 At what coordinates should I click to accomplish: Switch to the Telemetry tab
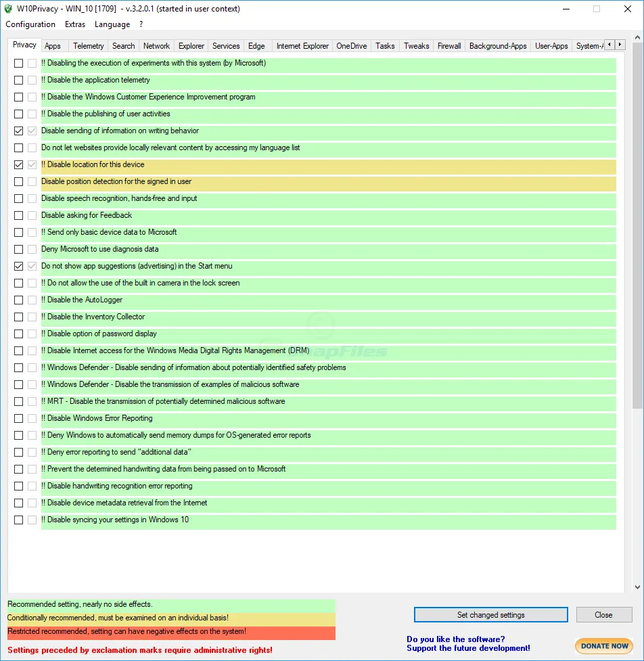click(88, 46)
